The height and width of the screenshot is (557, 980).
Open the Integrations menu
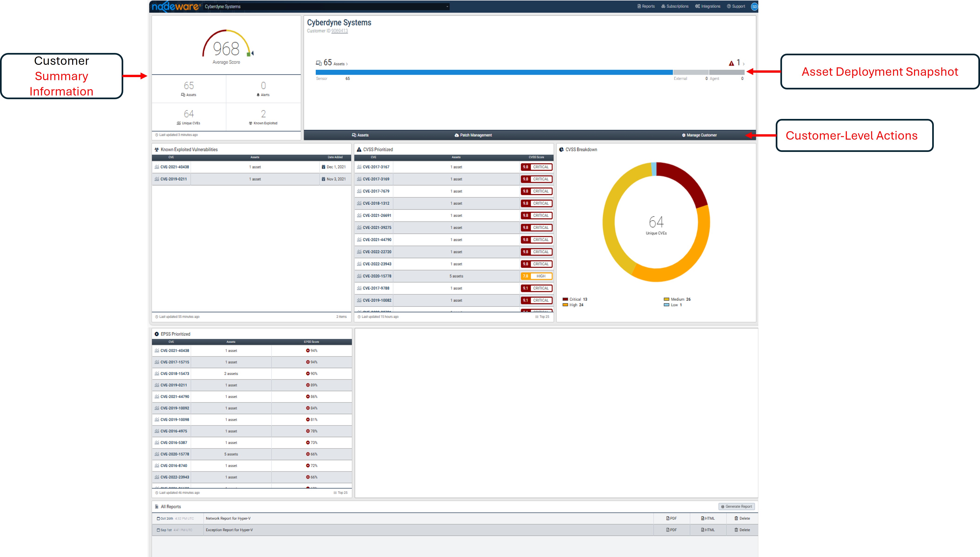[707, 7]
